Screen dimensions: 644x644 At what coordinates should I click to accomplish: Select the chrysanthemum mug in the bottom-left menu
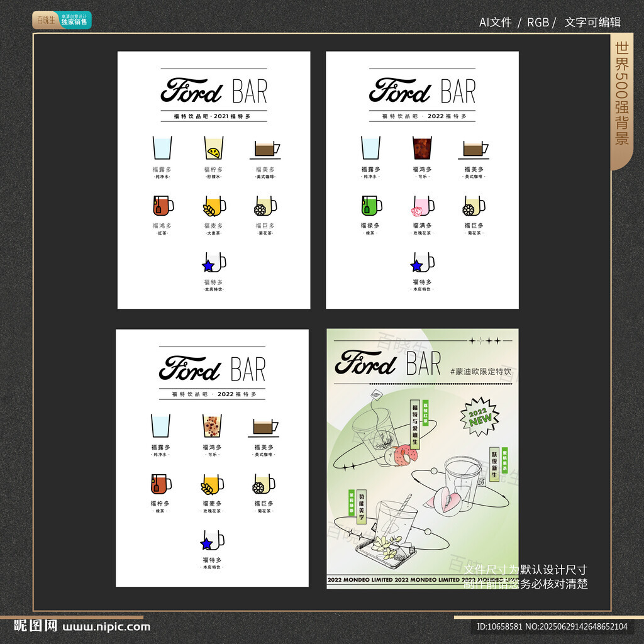click(264, 484)
